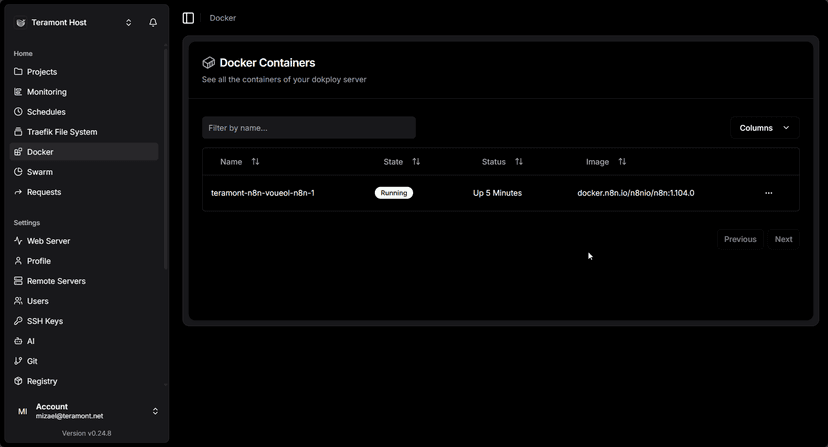Screen dimensions: 828x447
Task: Sort by the State column
Action: [x=401, y=162]
